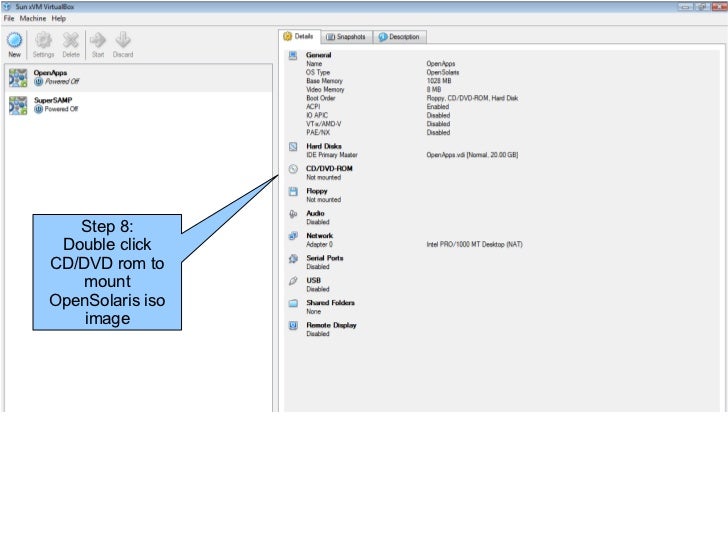Image resolution: width=728 pixels, height=546 pixels.
Task: Open the CD/DVD-ROM heading link
Action: (x=329, y=168)
